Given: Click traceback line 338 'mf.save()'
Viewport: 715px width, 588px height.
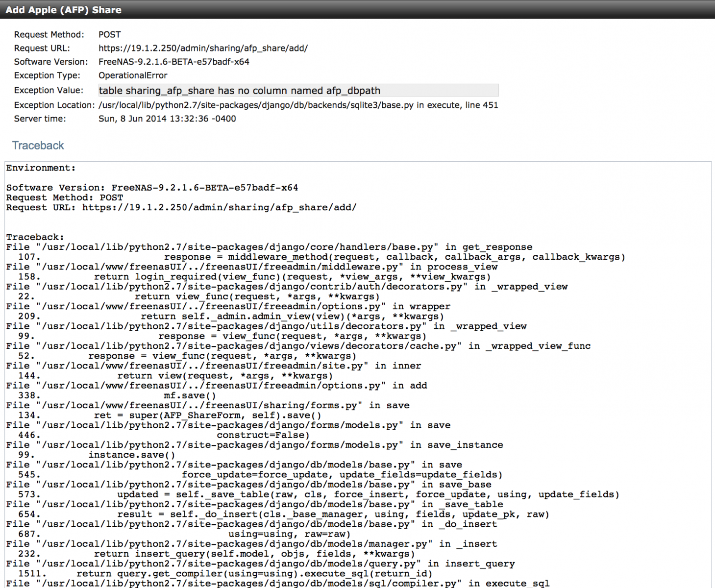Looking at the screenshot, I should (x=117, y=395).
